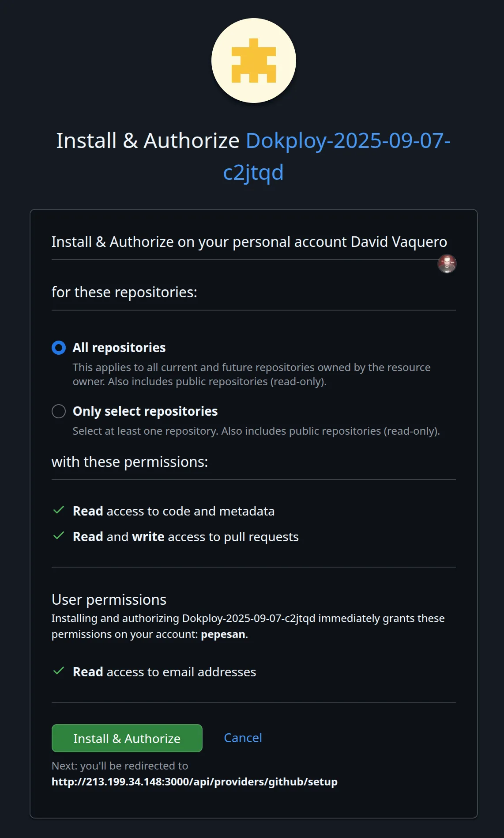
Task: Click David Vaquero's profile avatar
Action: (448, 264)
